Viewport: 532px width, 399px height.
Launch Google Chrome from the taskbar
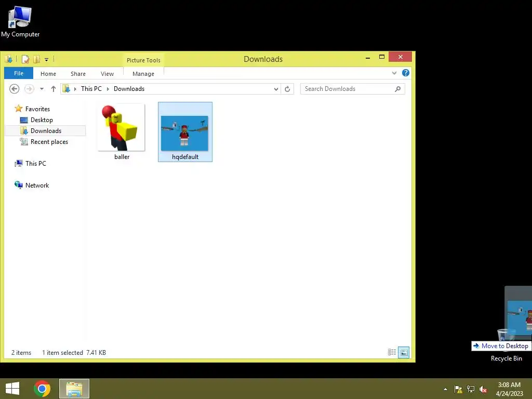click(x=42, y=389)
